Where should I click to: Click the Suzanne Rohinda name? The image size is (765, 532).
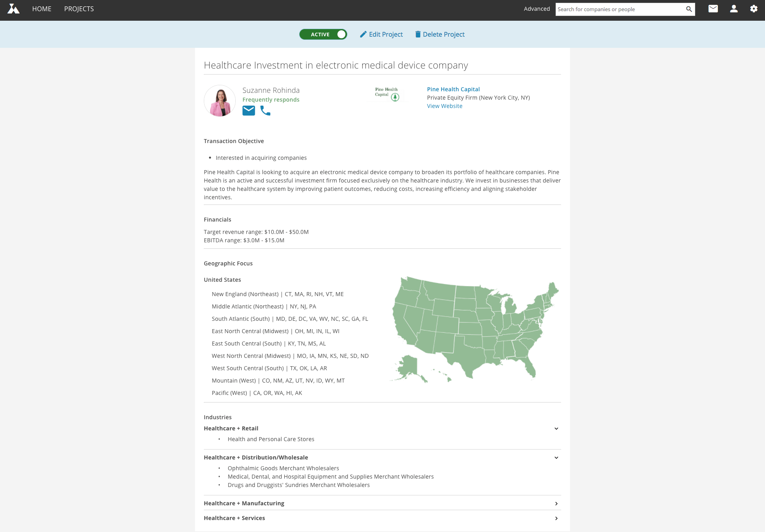pyautogui.click(x=271, y=90)
